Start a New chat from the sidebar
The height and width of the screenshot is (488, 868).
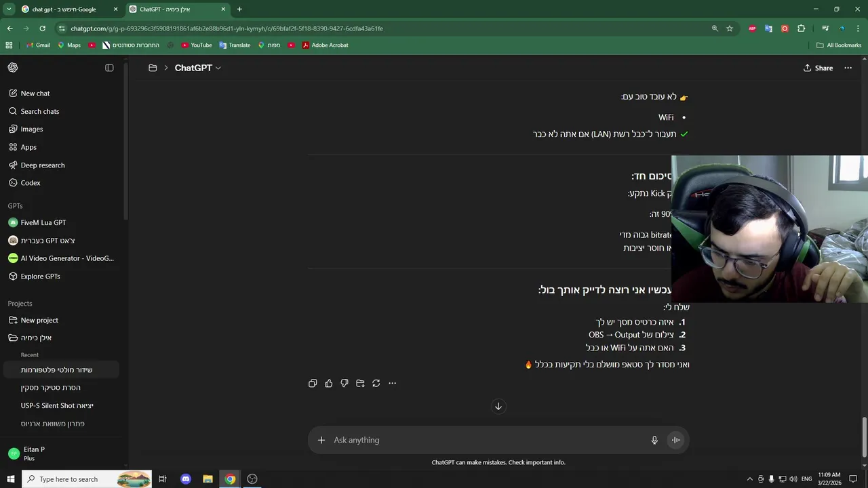(61, 94)
